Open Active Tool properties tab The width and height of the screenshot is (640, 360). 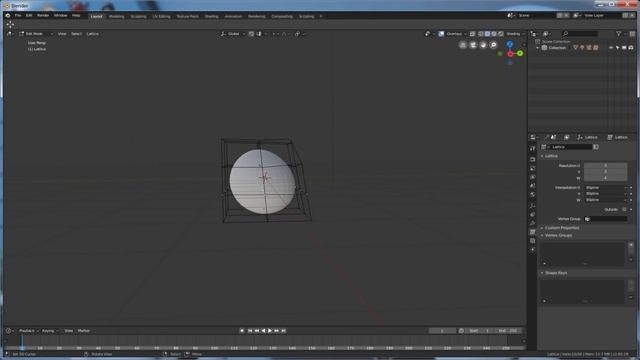click(x=533, y=149)
